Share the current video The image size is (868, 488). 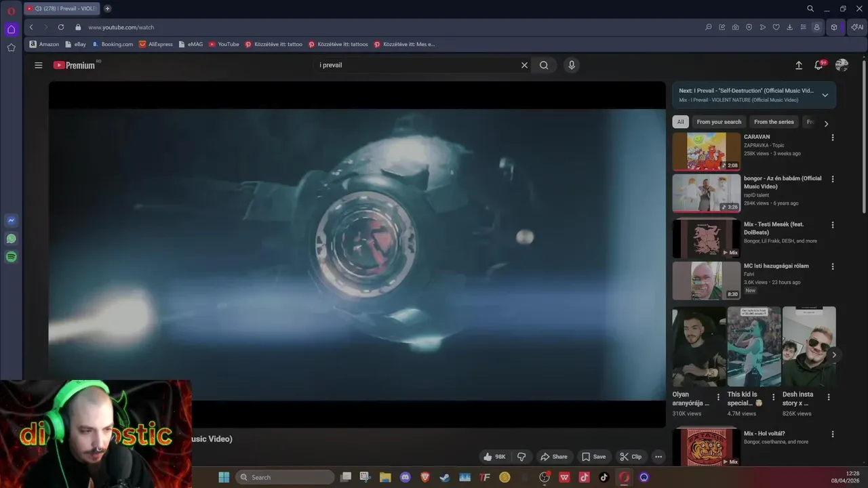553,457
